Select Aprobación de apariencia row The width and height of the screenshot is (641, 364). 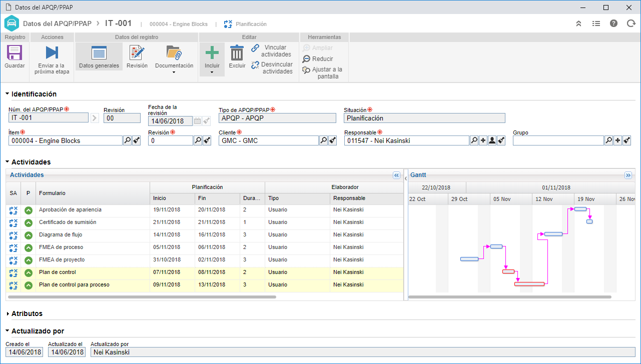click(204, 210)
